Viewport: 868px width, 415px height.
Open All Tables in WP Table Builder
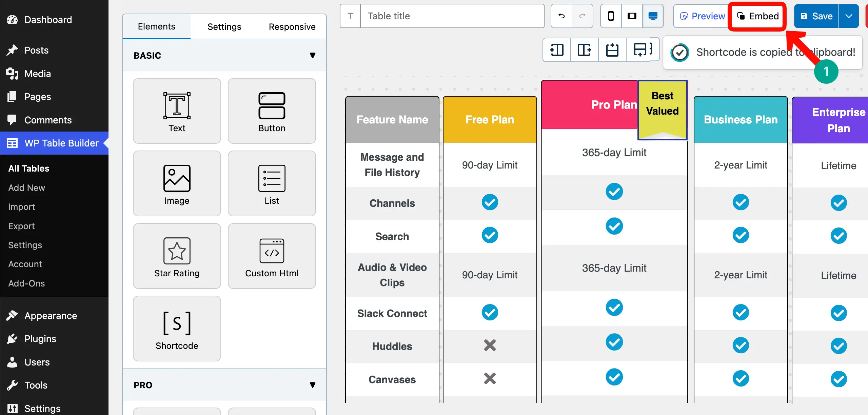(28, 168)
